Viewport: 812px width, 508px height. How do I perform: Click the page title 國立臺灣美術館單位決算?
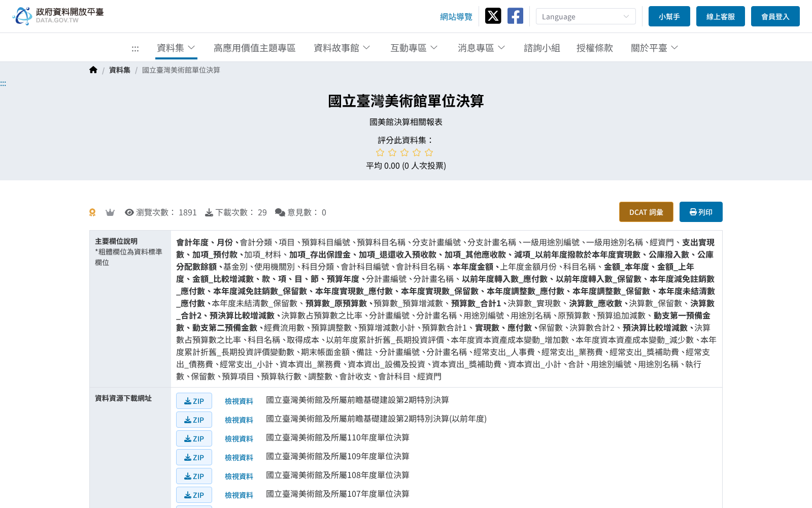(406, 101)
